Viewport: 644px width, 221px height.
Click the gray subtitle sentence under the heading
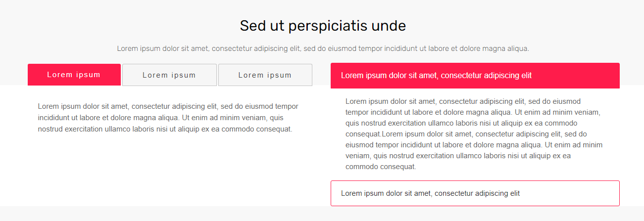(323, 48)
